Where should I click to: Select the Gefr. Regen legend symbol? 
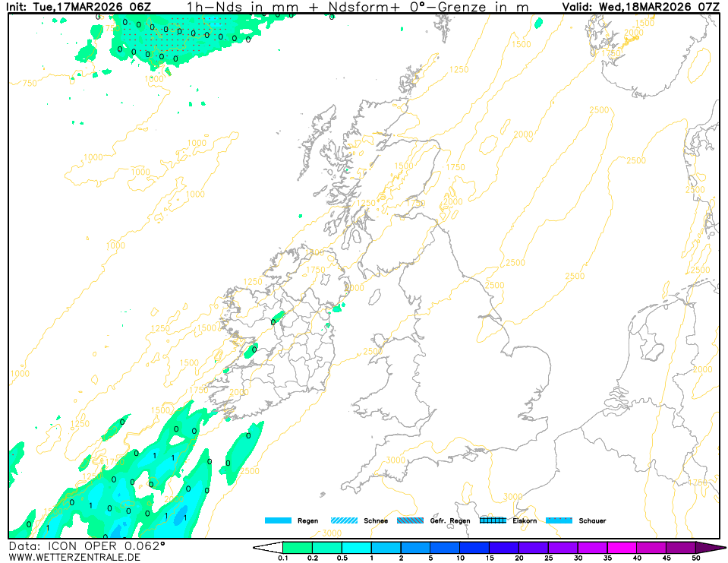tap(411, 520)
